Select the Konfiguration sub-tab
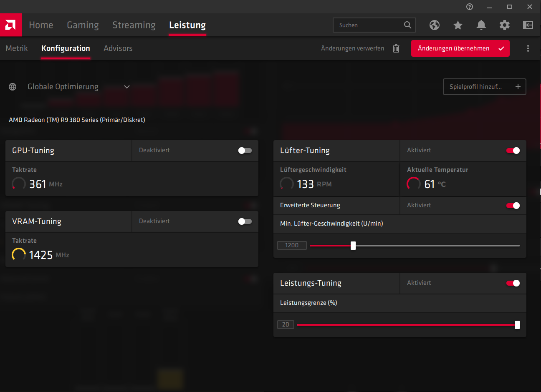The height and width of the screenshot is (392, 541). click(66, 48)
